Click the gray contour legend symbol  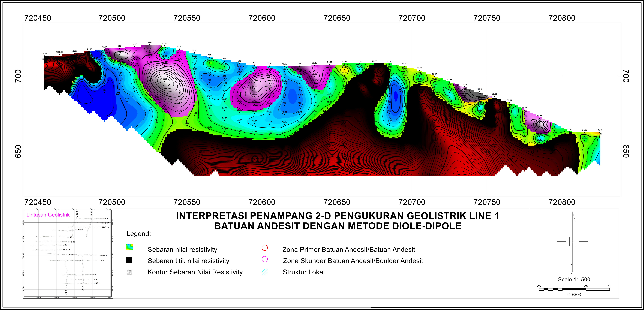(129, 272)
